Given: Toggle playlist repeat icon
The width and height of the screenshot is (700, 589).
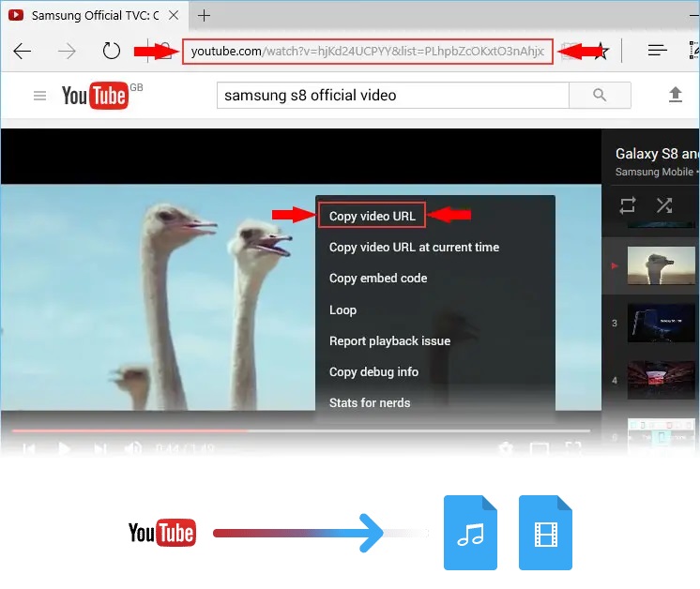Looking at the screenshot, I should [628, 205].
